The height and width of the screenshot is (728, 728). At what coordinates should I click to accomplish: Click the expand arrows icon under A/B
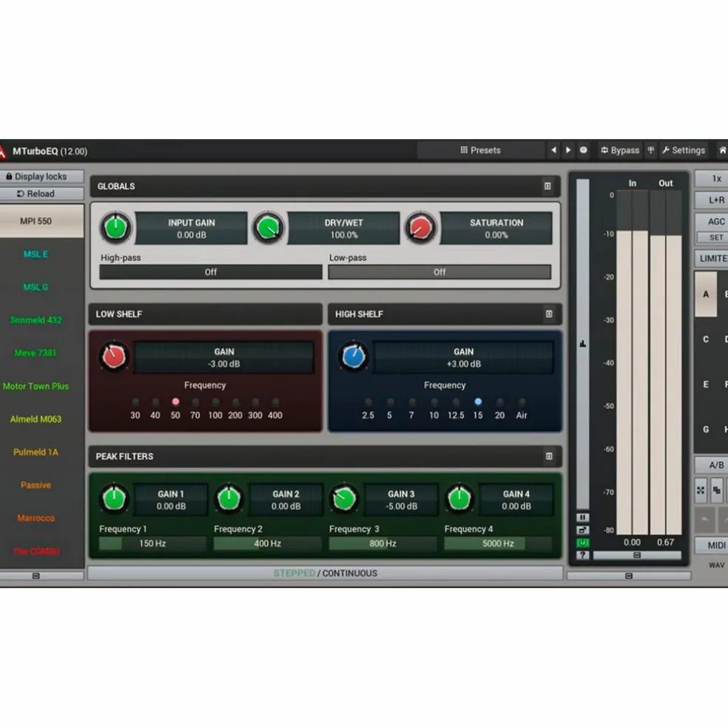click(x=701, y=490)
